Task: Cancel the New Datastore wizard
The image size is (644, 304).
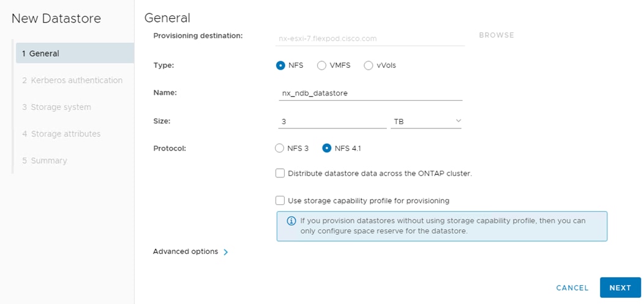Action: coord(572,287)
